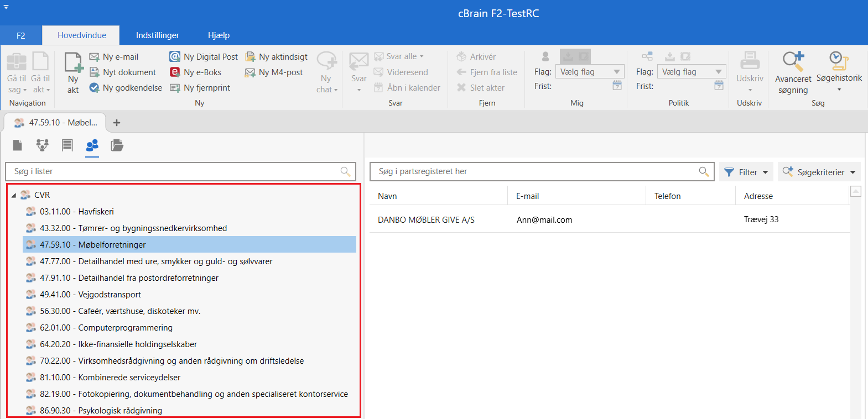868x419 pixels.
Task: Start a new approval via Ny godkendelse
Action: pyautogui.click(x=126, y=87)
